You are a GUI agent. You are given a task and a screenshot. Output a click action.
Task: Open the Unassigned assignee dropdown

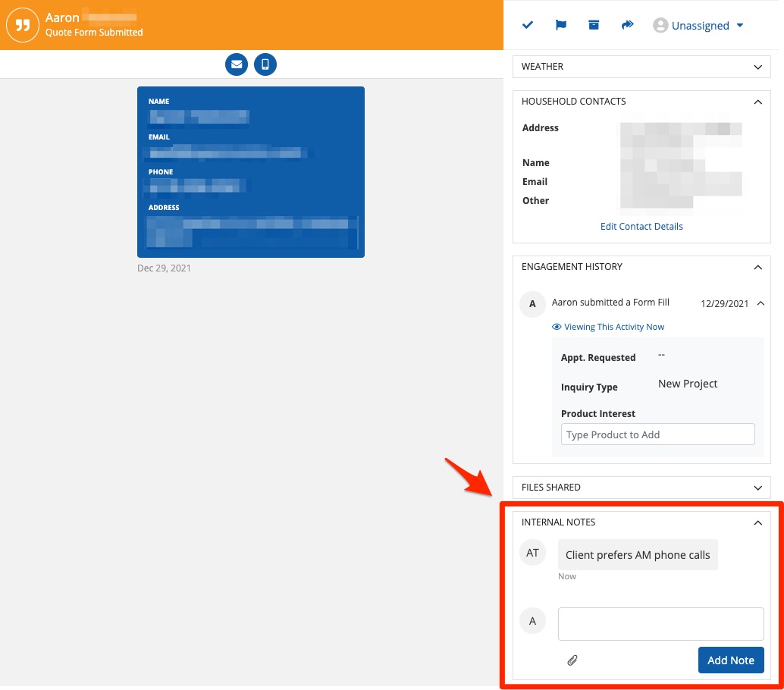coord(698,26)
